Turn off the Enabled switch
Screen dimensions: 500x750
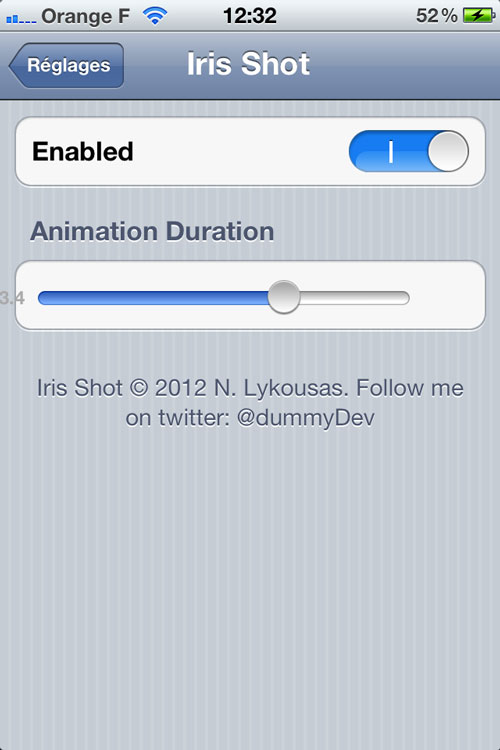click(409, 151)
